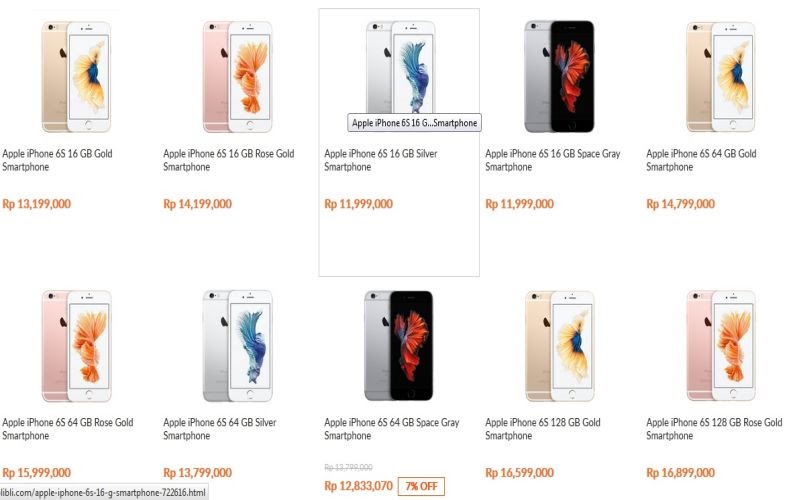Open the iPhone 6S 128 GB Rose Gold image
The image size is (800, 500).
pos(720,346)
